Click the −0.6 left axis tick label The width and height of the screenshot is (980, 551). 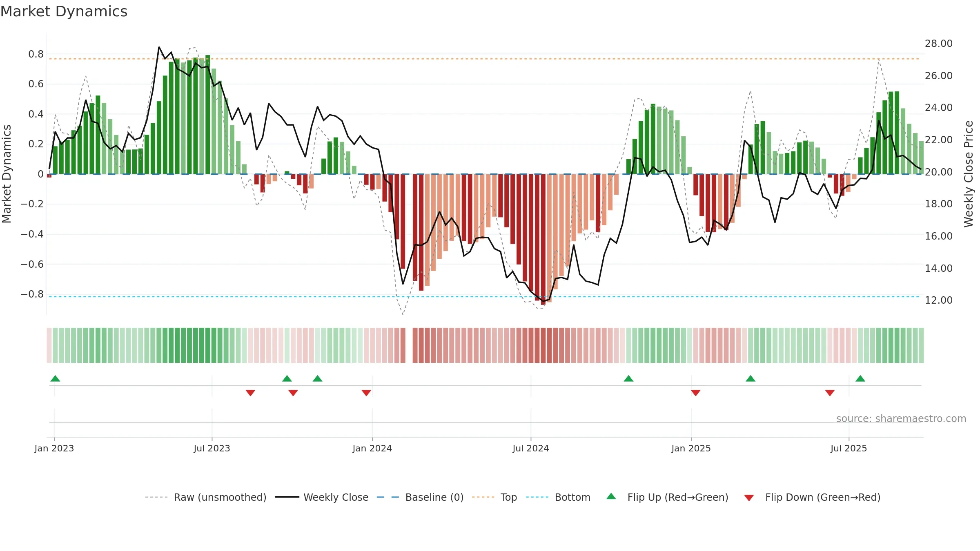coord(32,264)
